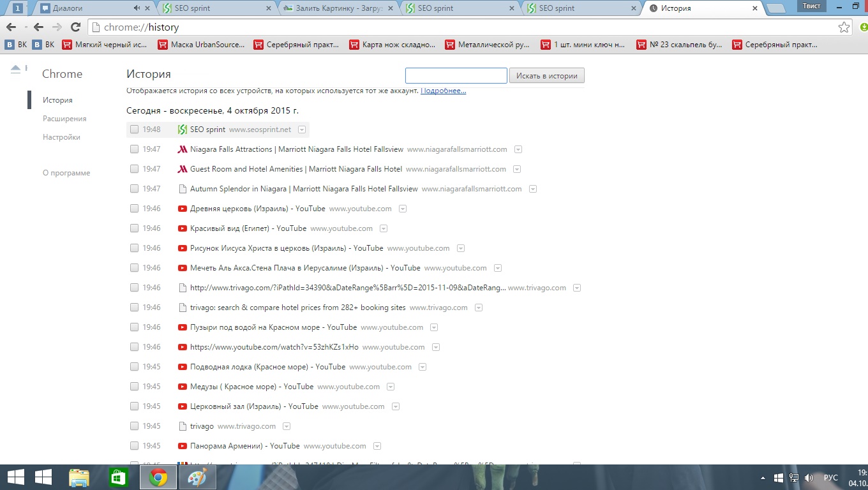The image size is (868, 490).
Task: Click the 19:46 time of the trivago URL entry
Action: 151,288
